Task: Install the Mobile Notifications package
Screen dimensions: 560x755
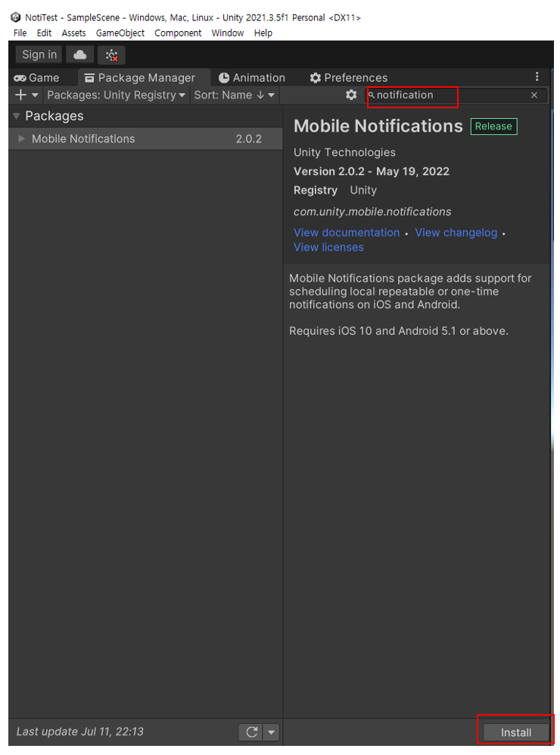Action: pyautogui.click(x=516, y=732)
